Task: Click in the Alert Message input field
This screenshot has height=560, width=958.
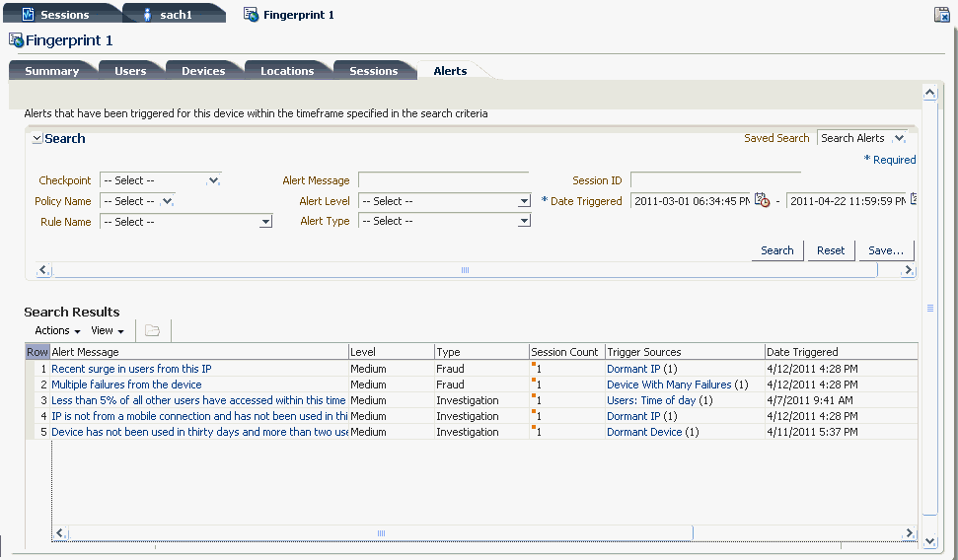Action: pos(444,180)
